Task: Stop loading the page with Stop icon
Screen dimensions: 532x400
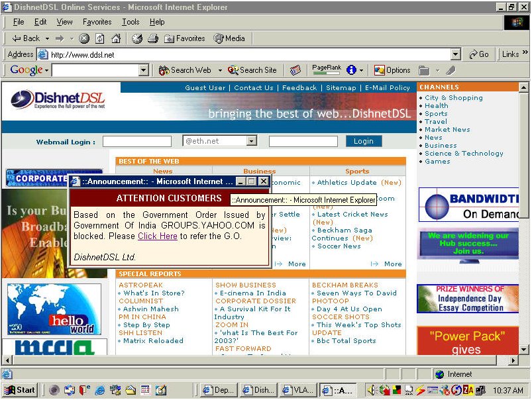Action: pyautogui.click(x=84, y=38)
